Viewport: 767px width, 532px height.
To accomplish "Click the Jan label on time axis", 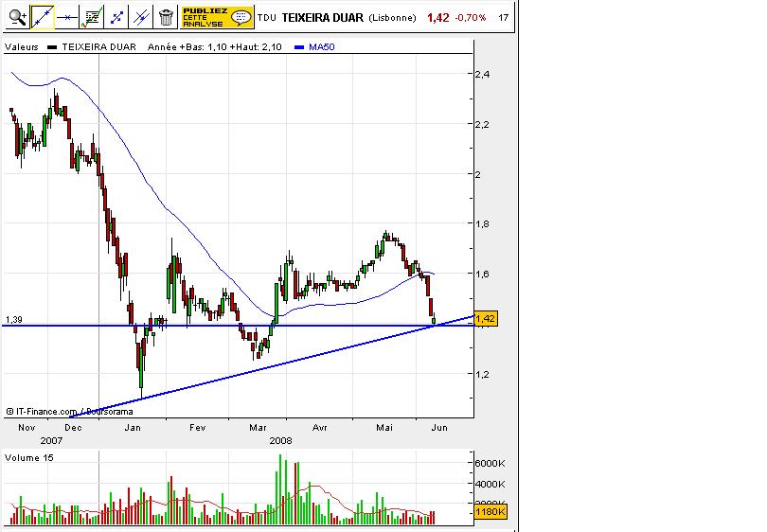I will [133, 427].
